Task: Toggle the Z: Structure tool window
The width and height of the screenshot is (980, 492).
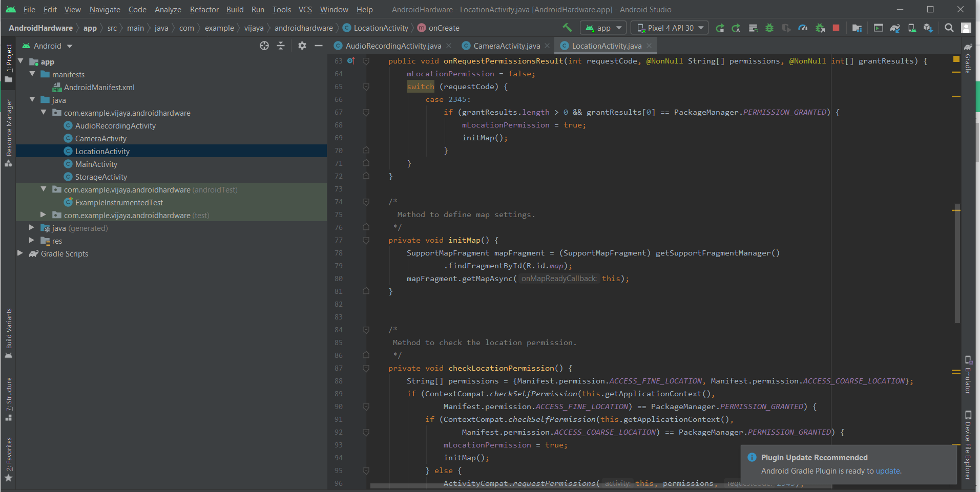Action: [x=9, y=399]
